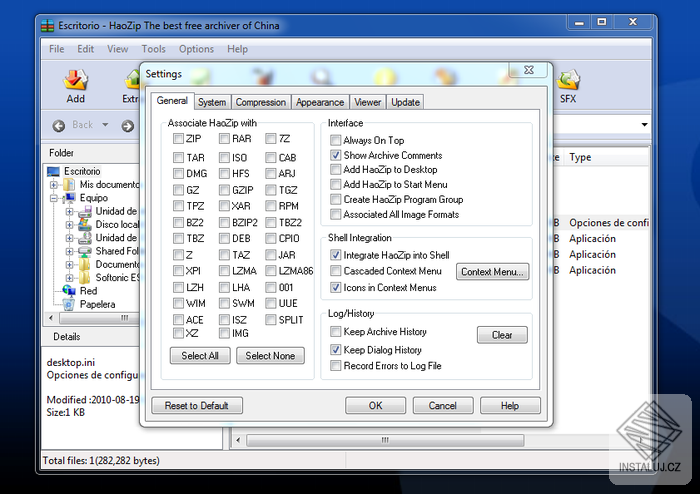Select the Escritorio desktop icon in tree
Screen dimensions: 700x494
(x=53, y=171)
